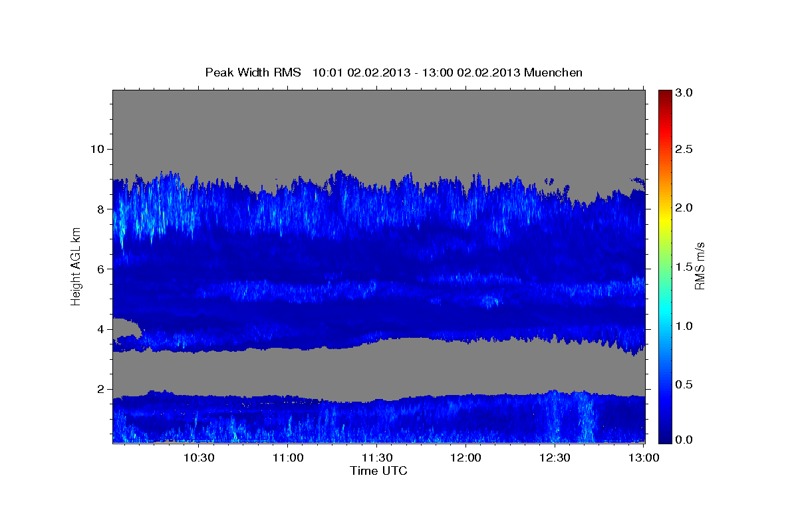The width and height of the screenshot is (798, 532).
Task: Click the 'Height AGL km' axis label
Action: click(76, 265)
